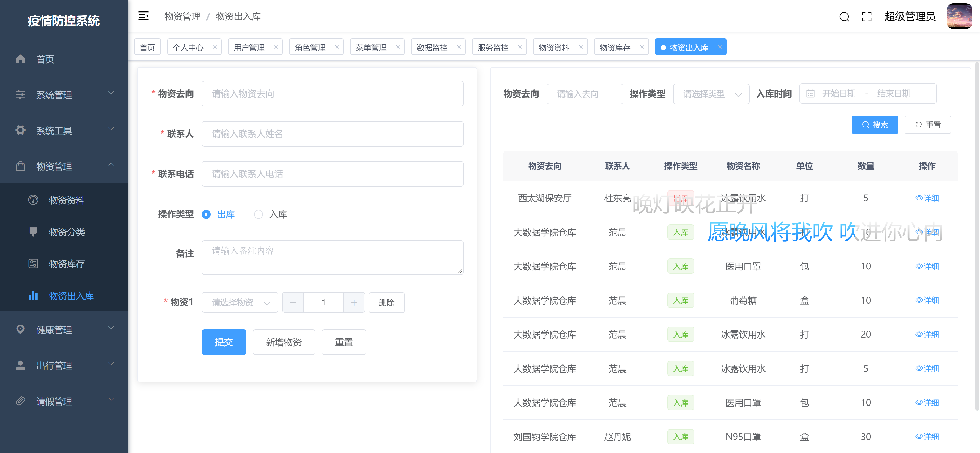The image size is (980, 453).
Task: Select the 入库 radio button
Action: [x=259, y=214]
